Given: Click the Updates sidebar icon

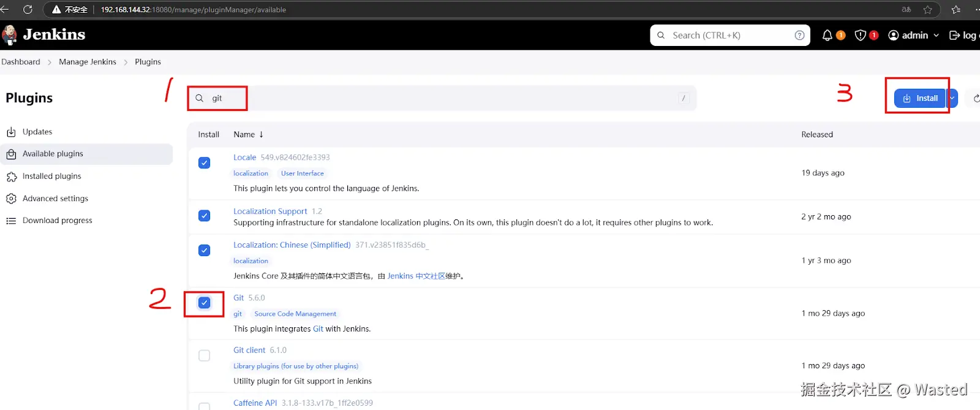Looking at the screenshot, I should tap(11, 132).
